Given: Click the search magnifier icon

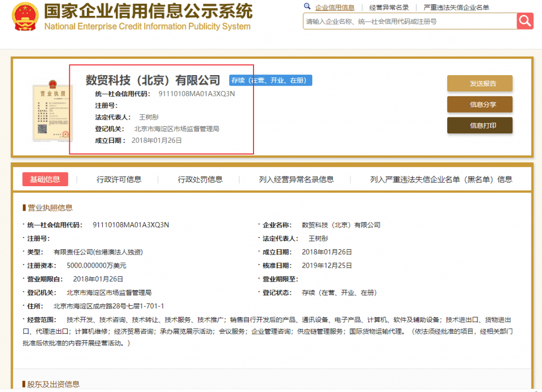Looking at the screenshot, I should coord(525,22).
